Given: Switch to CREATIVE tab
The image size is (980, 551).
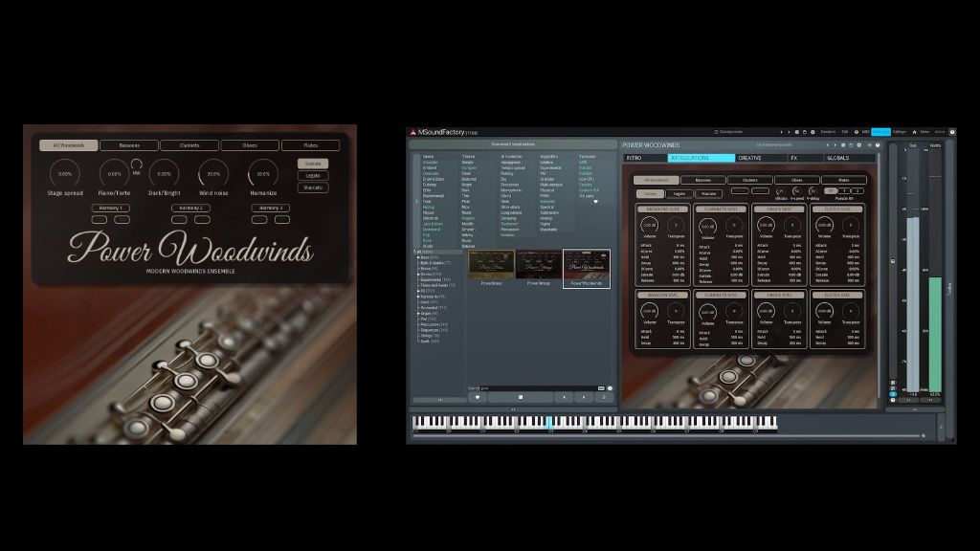Looking at the screenshot, I should click(759, 158).
